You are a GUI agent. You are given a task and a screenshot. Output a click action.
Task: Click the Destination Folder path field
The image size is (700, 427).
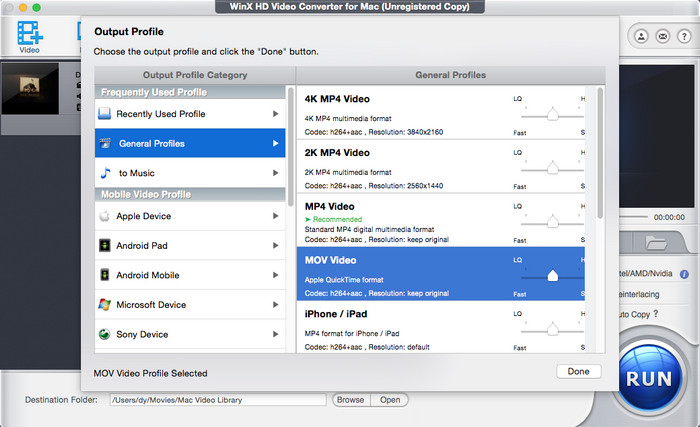[x=218, y=400]
